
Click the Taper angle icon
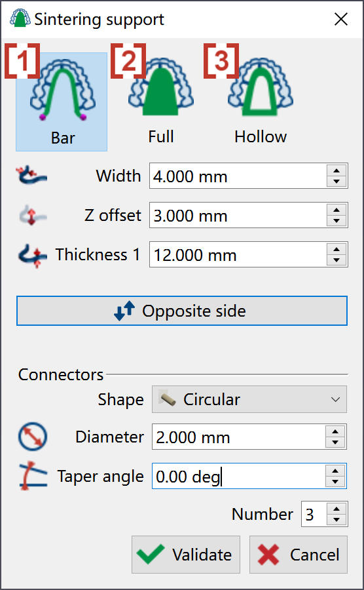click(33, 476)
